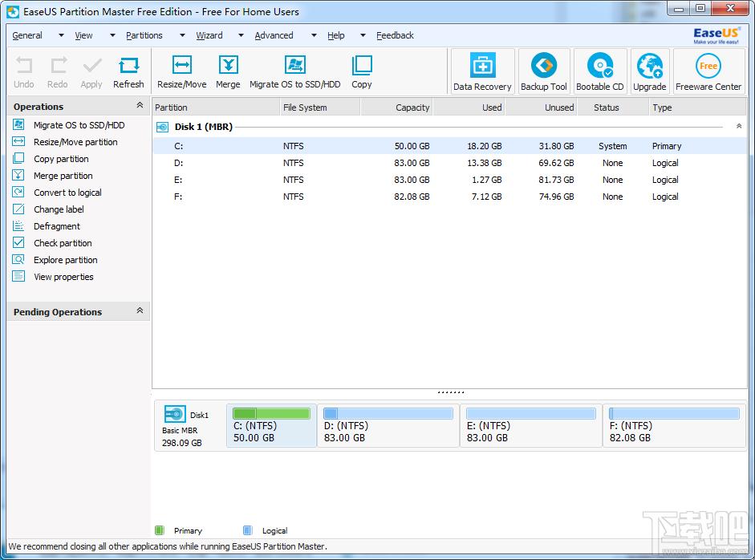Image resolution: width=755 pixels, height=560 pixels.
Task: Sort by Unused column header
Action: [541, 108]
